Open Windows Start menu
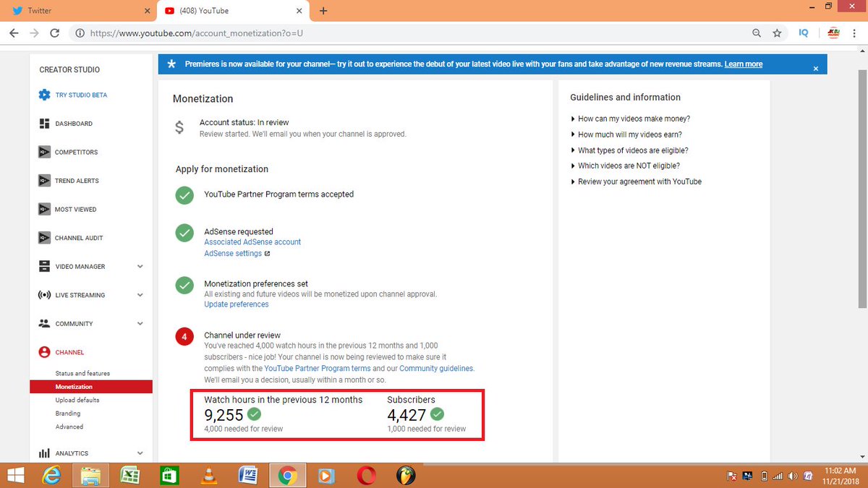868x488 pixels. click(x=15, y=475)
